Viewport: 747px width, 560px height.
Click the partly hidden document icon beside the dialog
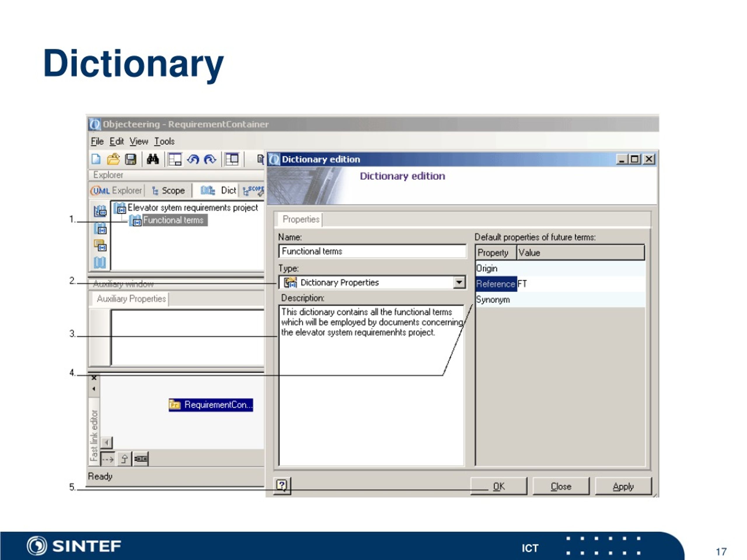[260, 159]
